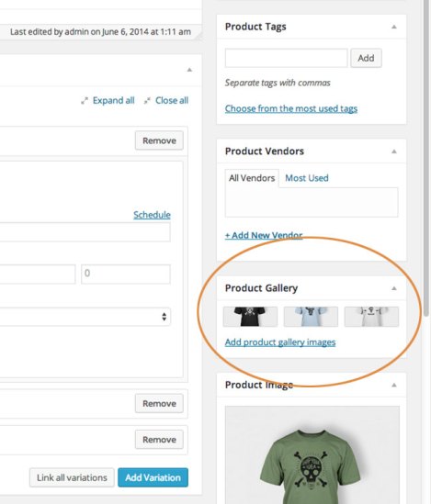431x504 pixels.
Task: Collapse the variations panel with the triangle
Action: click(x=189, y=70)
